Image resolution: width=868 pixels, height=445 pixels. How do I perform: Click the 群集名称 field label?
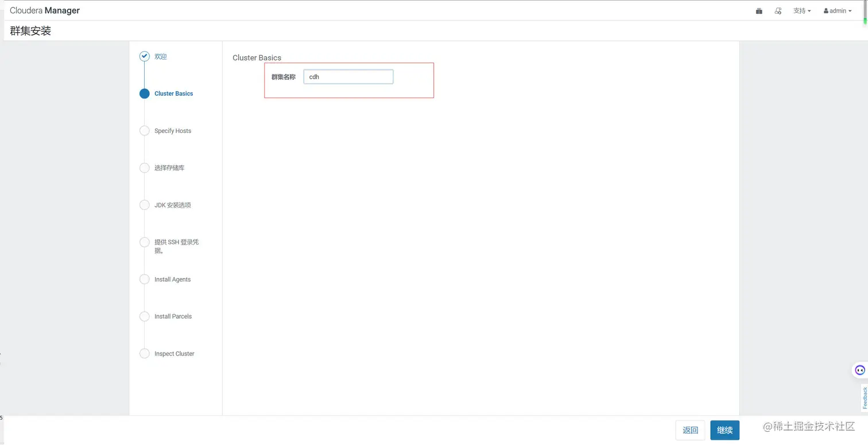(284, 77)
